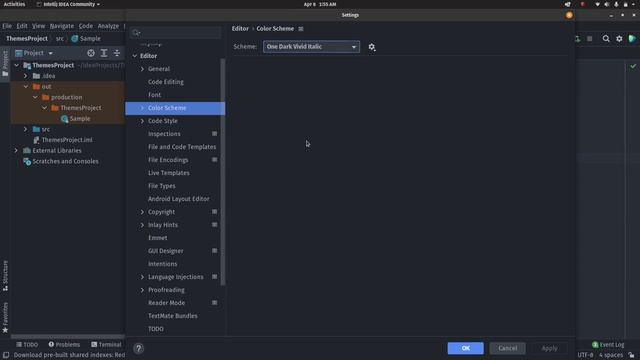Select TODO in settings tree

(x=156, y=329)
